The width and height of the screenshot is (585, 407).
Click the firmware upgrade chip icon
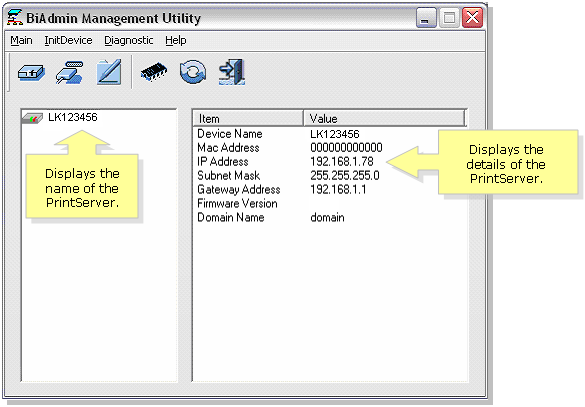pyautogui.click(x=154, y=72)
